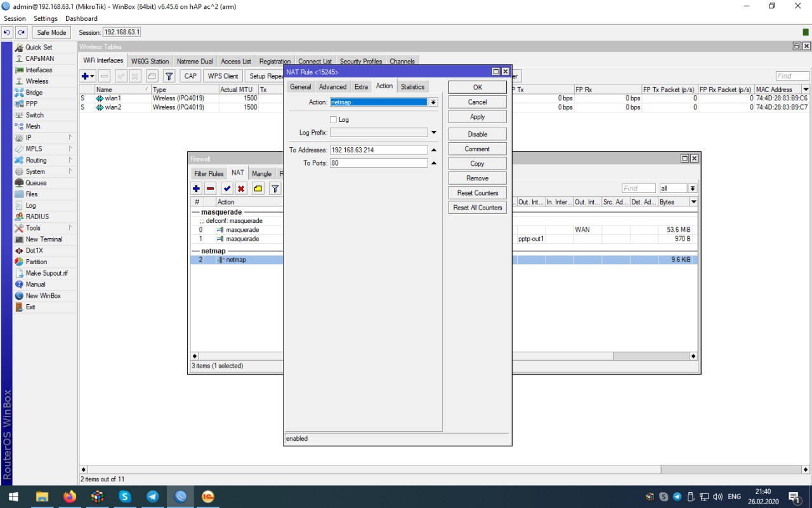The height and width of the screenshot is (508, 812).
Task: Open Files in the sidebar
Action: [x=31, y=194]
